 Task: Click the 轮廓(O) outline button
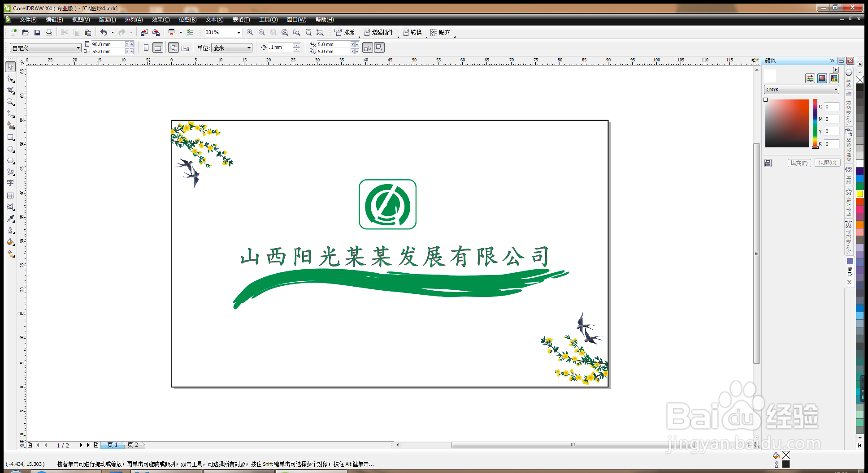tap(827, 163)
